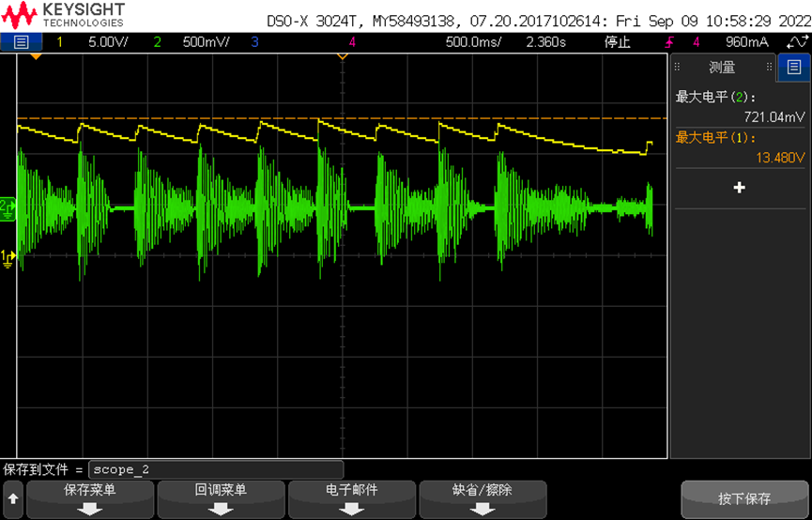Add a measurement with the plus icon
This screenshot has width=812, height=520.
click(740, 188)
